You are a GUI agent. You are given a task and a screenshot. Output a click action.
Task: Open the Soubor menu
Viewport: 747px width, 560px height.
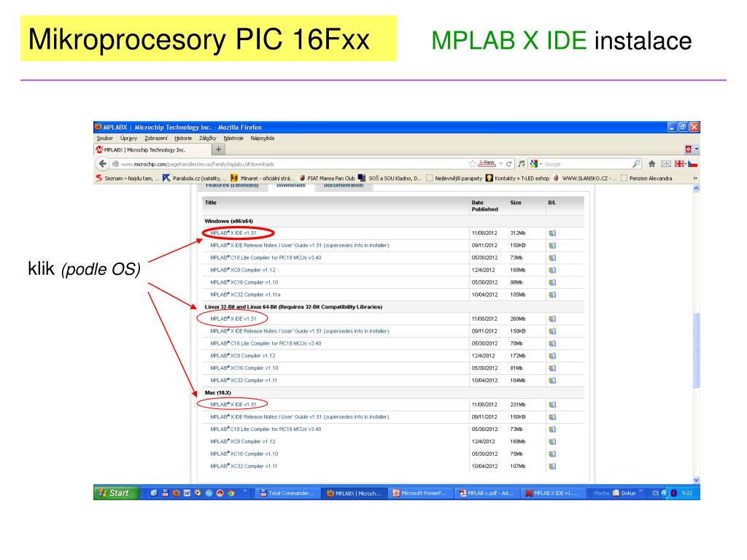click(105, 138)
